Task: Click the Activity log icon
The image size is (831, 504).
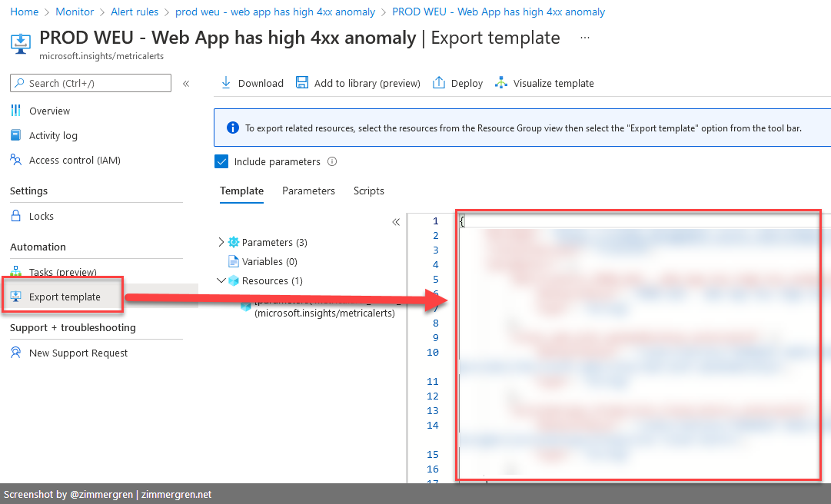Action: (x=16, y=135)
